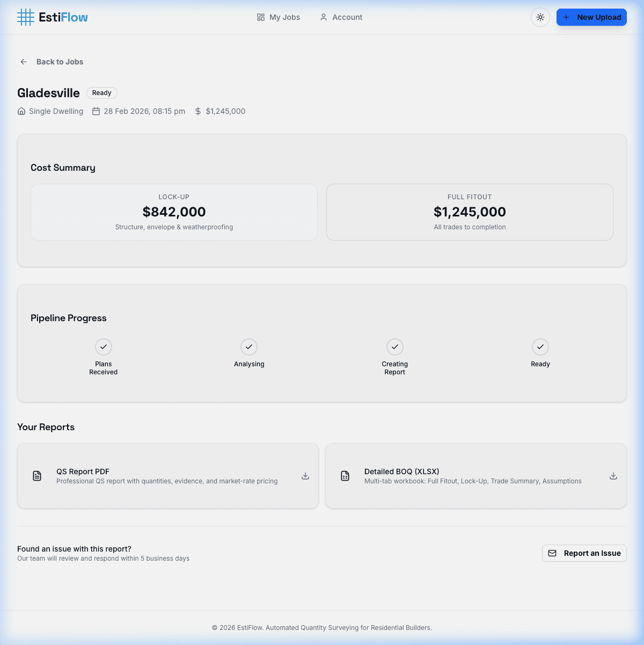Image resolution: width=644 pixels, height=645 pixels.
Task: Click the calendar icon near the job date
Action: 96,111
